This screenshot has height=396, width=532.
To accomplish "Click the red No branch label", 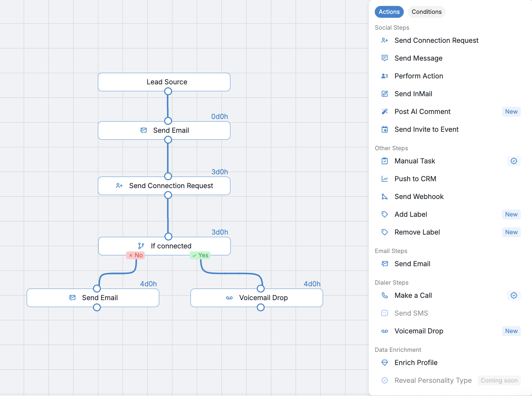I will (135, 255).
